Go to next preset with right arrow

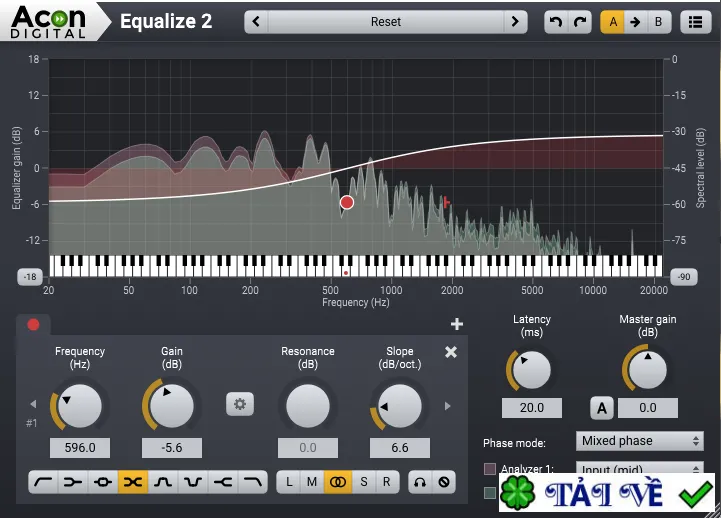click(515, 22)
